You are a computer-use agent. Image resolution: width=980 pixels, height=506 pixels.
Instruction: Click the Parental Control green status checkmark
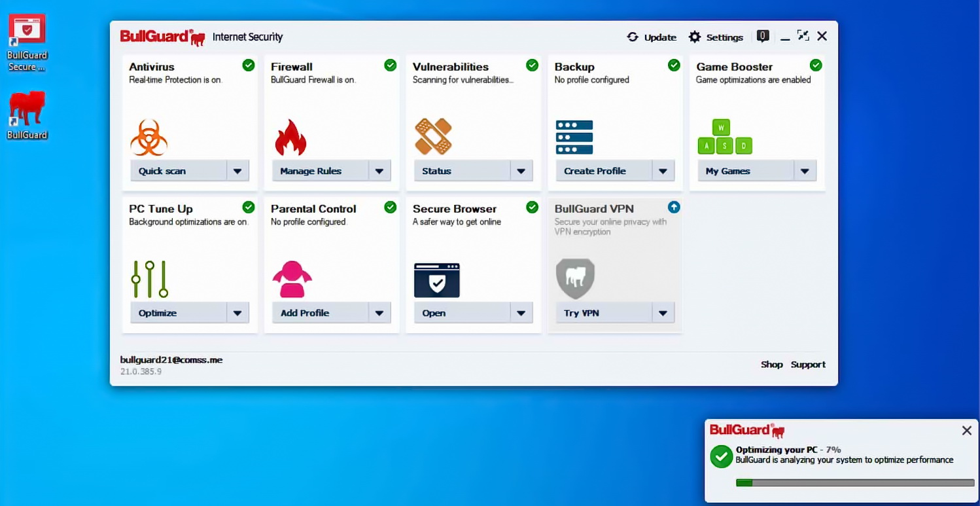(x=391, y=207)
